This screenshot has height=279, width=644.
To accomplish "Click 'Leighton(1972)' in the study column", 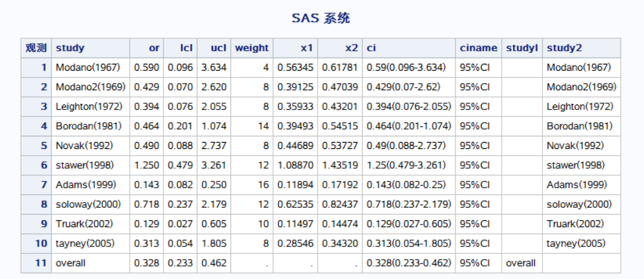I will [x=89, y=107].
